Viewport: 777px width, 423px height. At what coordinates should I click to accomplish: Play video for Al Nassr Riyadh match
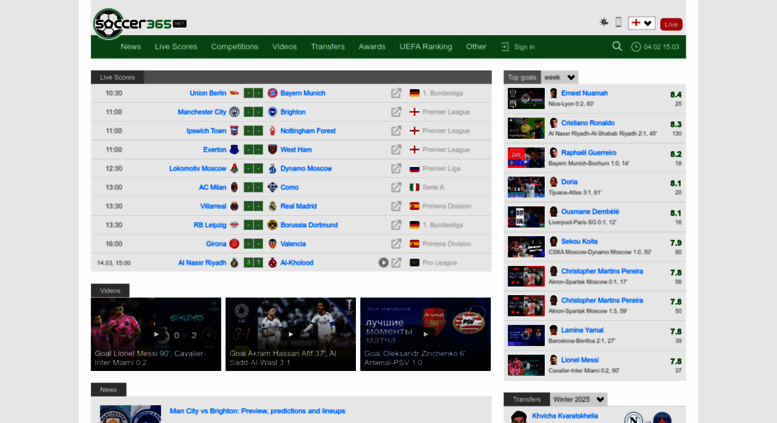(383, 263)
